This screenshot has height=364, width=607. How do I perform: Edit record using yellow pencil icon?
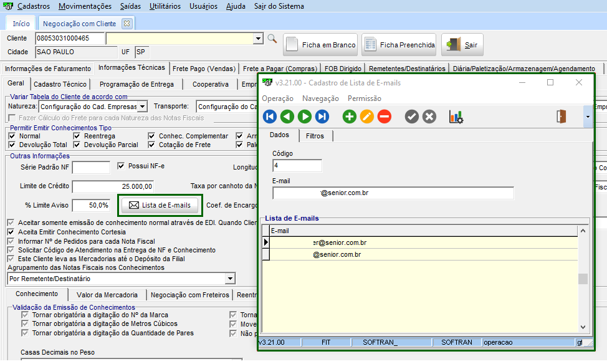pyautogui.click(x=367, y=117)
